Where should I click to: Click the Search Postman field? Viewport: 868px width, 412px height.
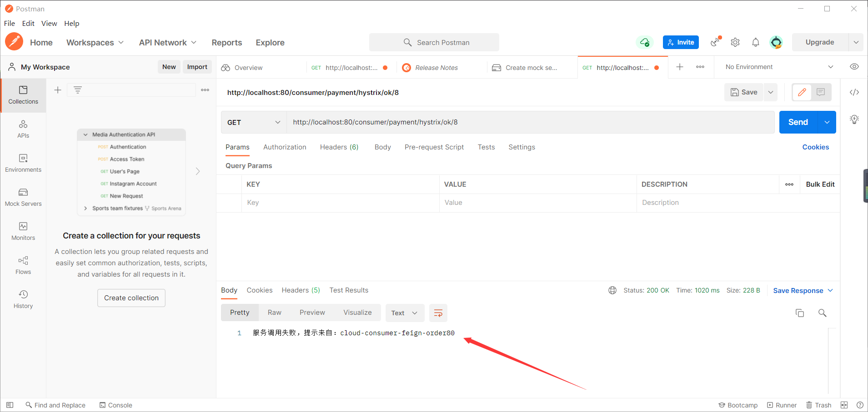[434, 42]
